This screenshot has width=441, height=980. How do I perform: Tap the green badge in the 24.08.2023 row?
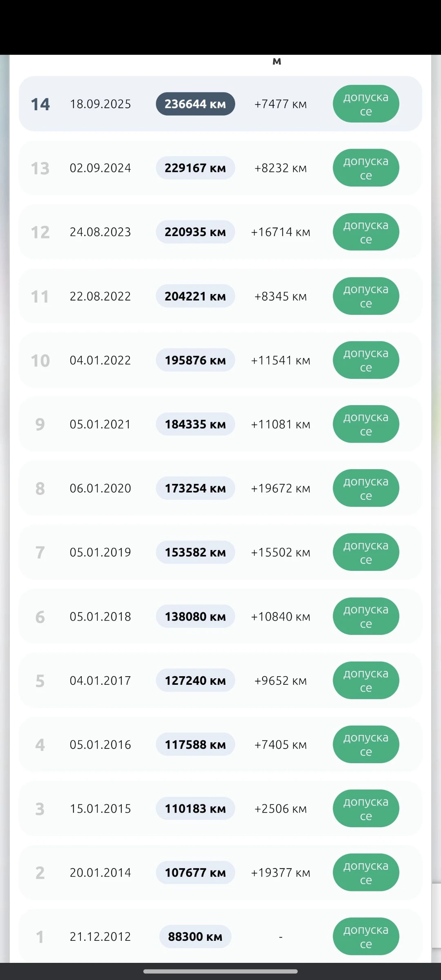pyautogui.click(x=366, y=232)
